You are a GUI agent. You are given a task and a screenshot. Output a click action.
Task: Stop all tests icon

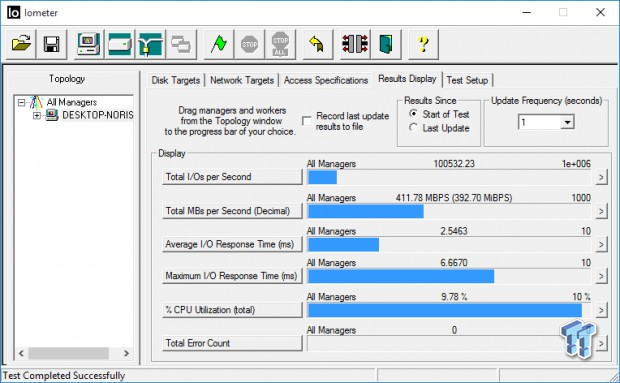pyautogui.click(x=280, y=44)
